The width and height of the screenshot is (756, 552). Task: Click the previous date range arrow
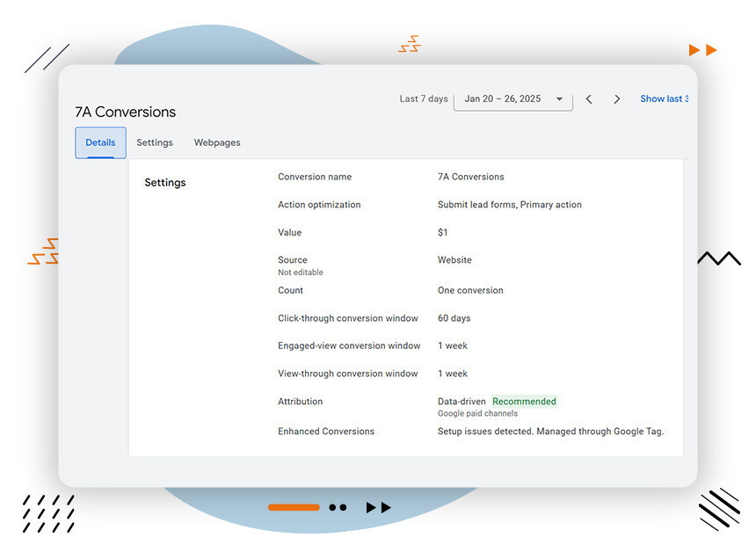point(589,99)
